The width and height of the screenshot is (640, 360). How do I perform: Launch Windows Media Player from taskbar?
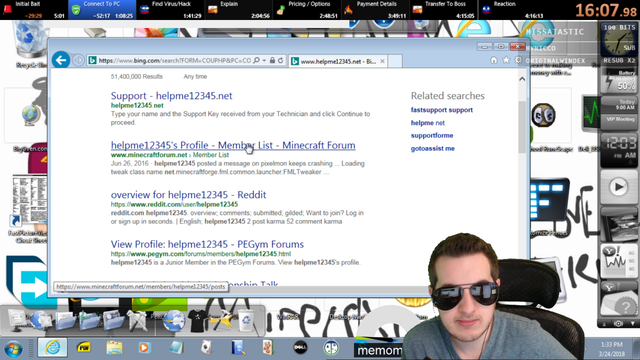tap(144, 348)
